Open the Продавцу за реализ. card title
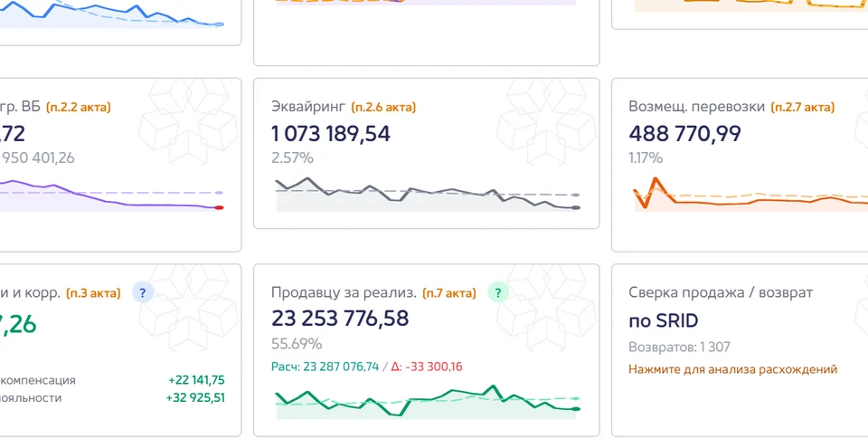This screenshot has width=868, height=448. coord(344,292)
